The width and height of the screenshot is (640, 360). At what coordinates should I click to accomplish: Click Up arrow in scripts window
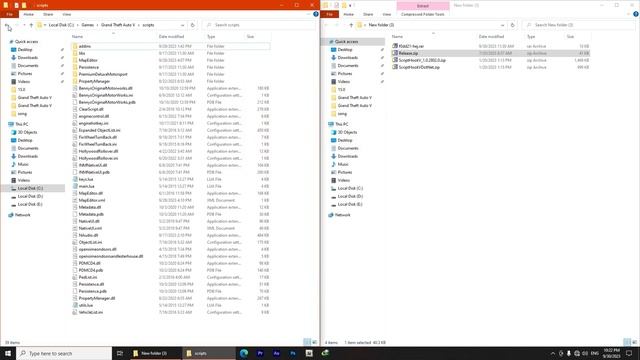[31, 25]
